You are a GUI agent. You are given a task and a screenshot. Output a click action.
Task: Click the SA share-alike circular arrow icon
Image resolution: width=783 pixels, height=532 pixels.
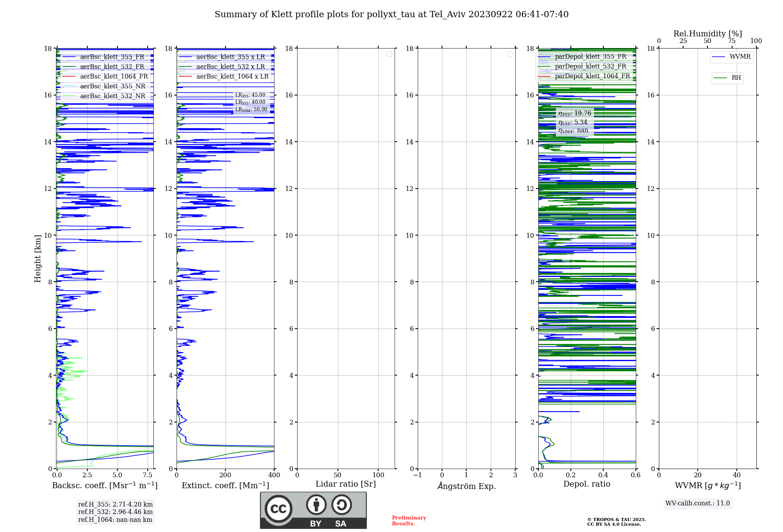342,505
